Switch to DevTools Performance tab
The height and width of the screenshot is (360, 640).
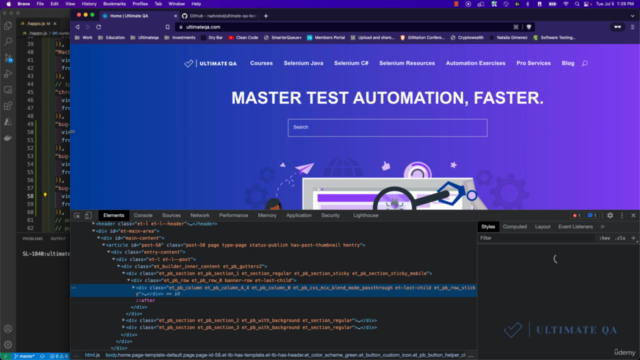tap(233, 216)
